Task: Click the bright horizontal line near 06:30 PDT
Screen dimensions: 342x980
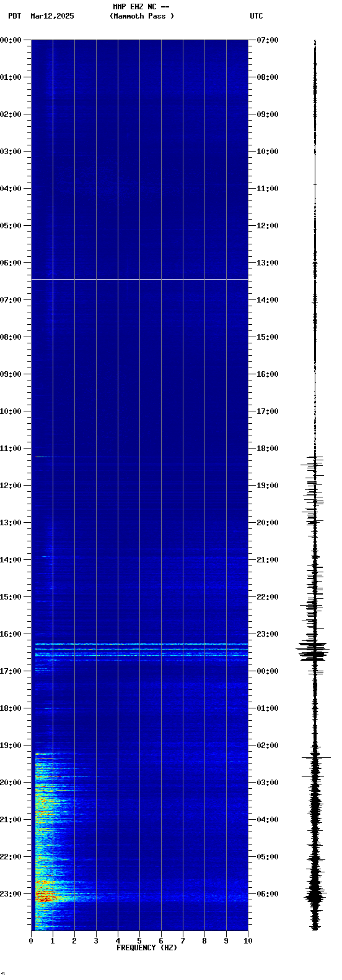Action: (139, 280)
